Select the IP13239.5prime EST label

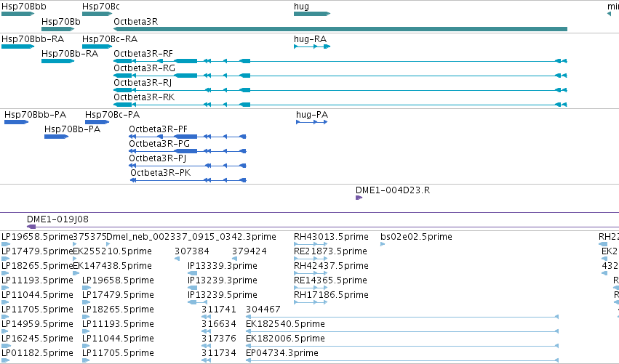[x=223, y=295]
